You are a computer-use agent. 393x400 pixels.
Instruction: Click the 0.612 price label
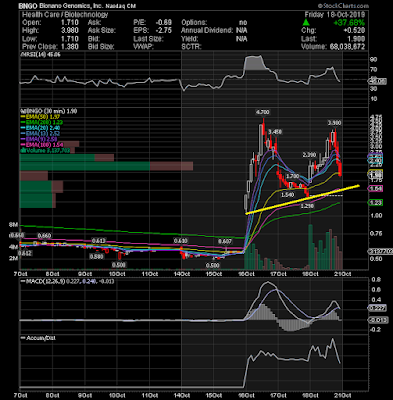[x=25, y=253]
